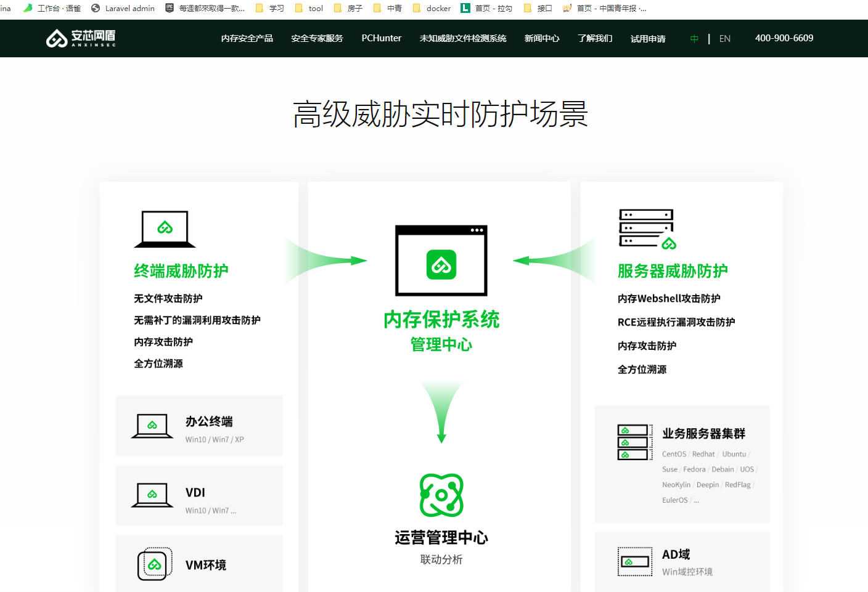Open the 了解我们 menu
868x592 pixels.
(595, 38)
